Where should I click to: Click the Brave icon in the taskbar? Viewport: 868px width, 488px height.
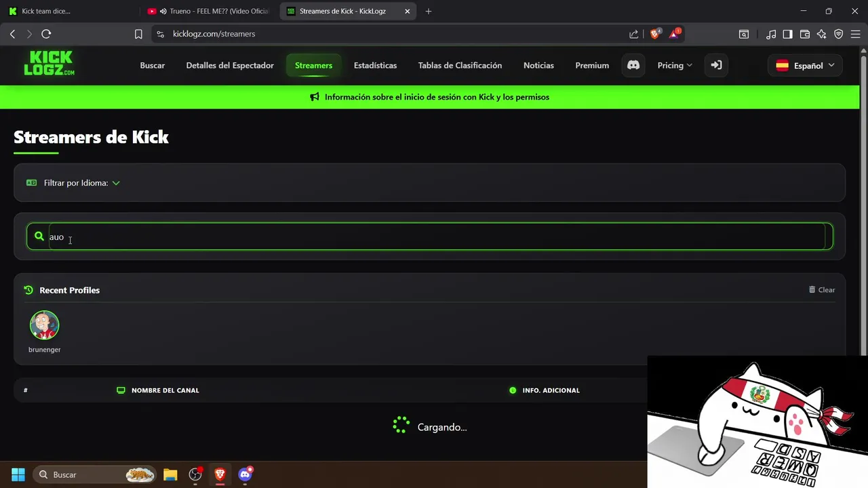pos(220,474)
